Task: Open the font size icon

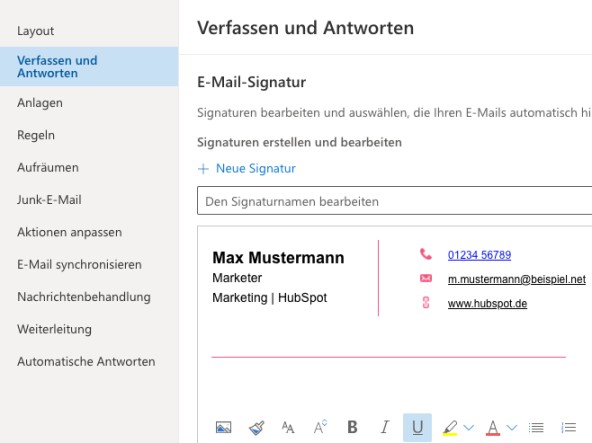Action: coord(288,428)
